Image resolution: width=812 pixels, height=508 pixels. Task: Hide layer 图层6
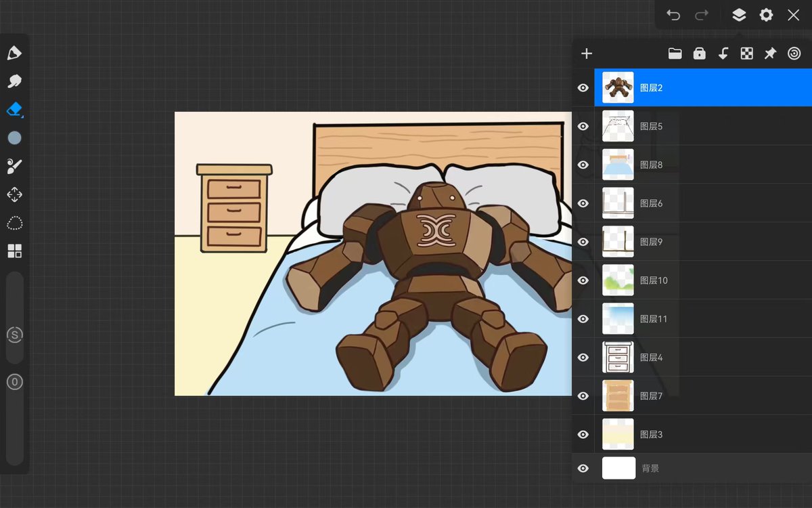point(583,203)
